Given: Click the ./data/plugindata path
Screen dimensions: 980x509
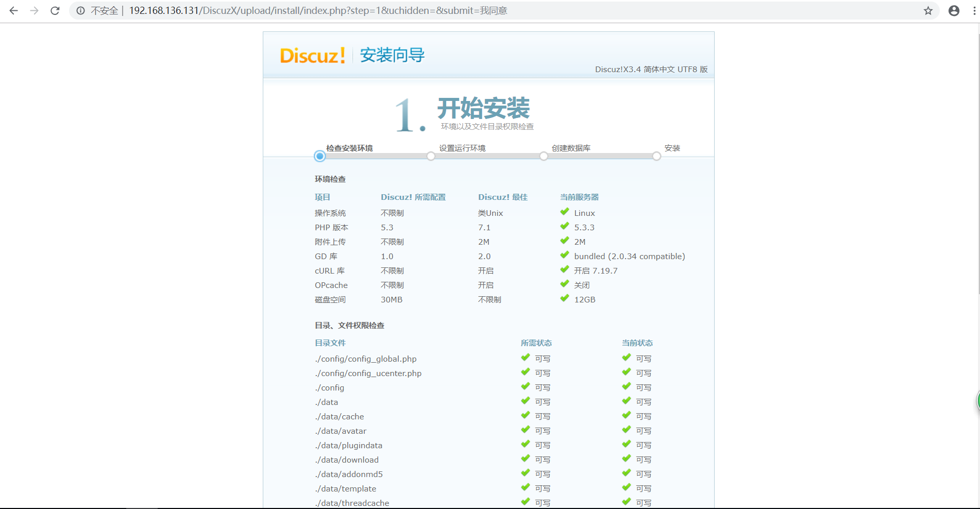Looking at the screenshot, I should pyautogui.click(x=349, y=445).
